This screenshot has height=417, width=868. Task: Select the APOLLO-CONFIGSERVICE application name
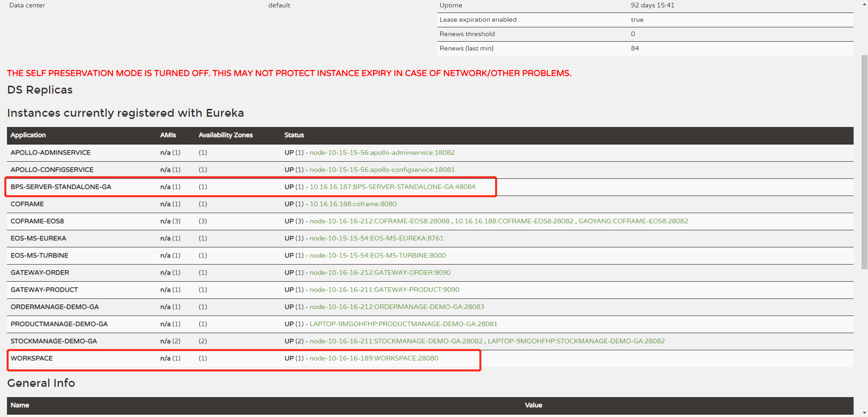[52, 170]
